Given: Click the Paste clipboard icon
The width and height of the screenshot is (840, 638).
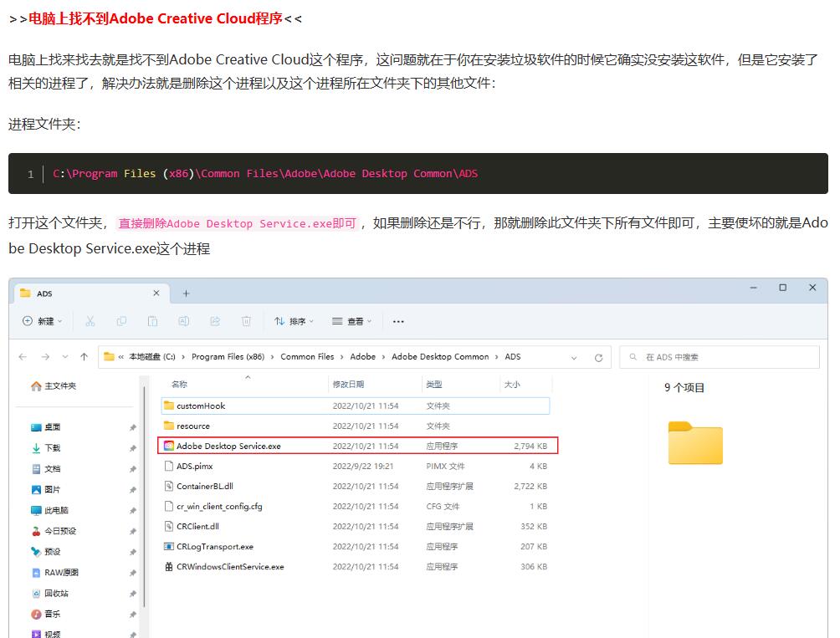Looking at the screenshot, I should tap(152, 321).
